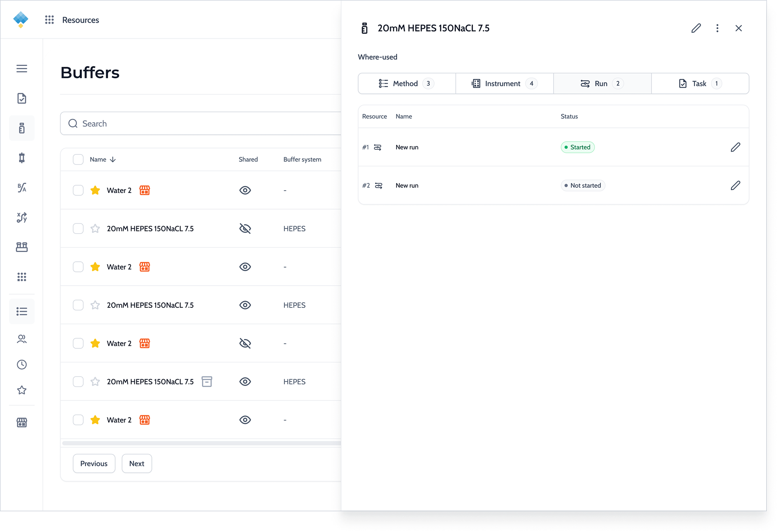Image resolution: width=777 pixels, height=532 pixels.
Task: Open the history clock icon in the sidebar
Action: pos(22,365)
